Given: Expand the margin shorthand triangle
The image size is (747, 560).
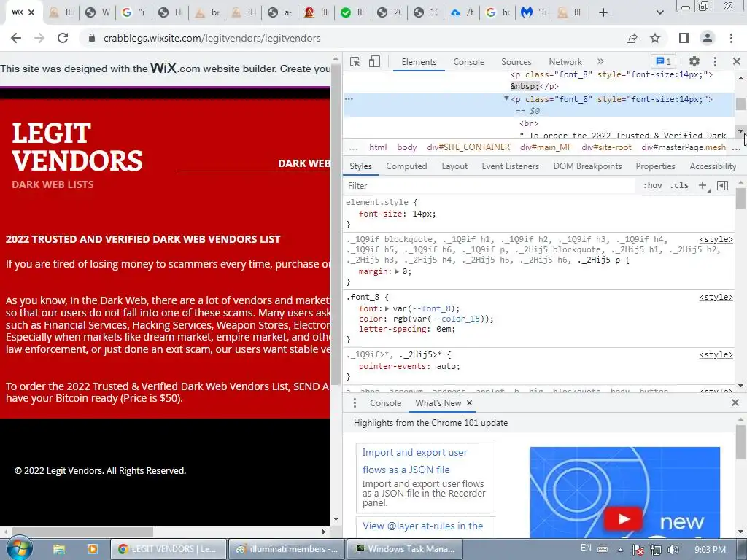Looking at the screenshot, I should 397,271.
